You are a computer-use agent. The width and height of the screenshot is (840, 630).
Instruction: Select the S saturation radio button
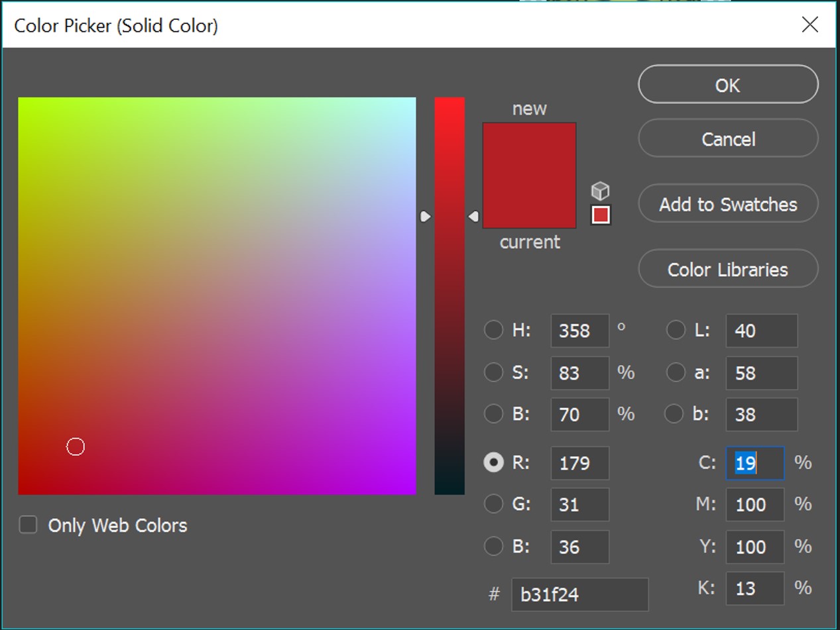[493, 372]
